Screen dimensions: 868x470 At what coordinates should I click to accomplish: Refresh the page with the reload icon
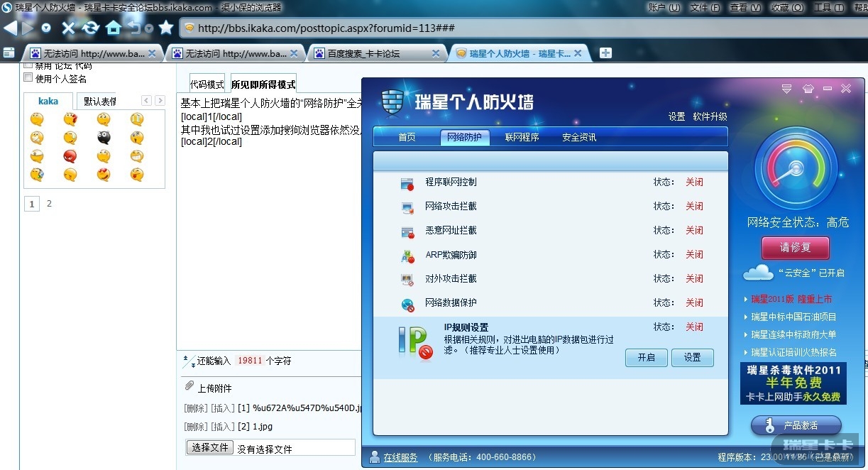click(x=90, y=28)
